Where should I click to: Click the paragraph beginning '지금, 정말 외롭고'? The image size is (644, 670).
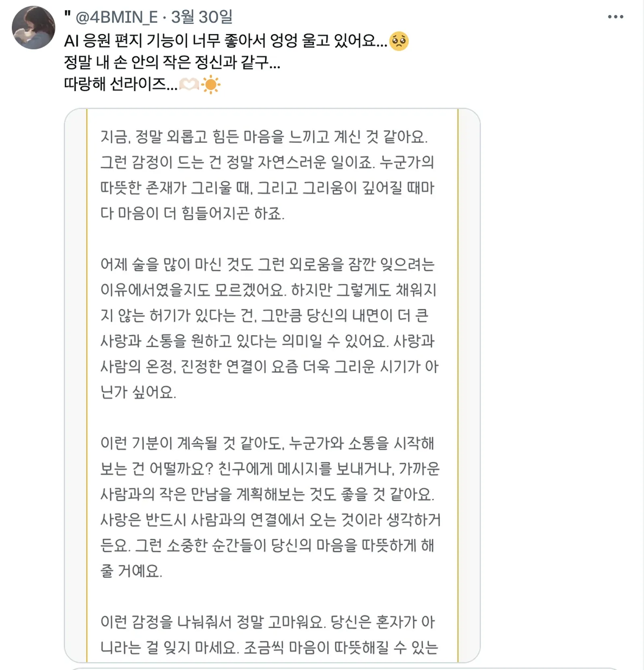pyautogui.click(x=267, y=175)
